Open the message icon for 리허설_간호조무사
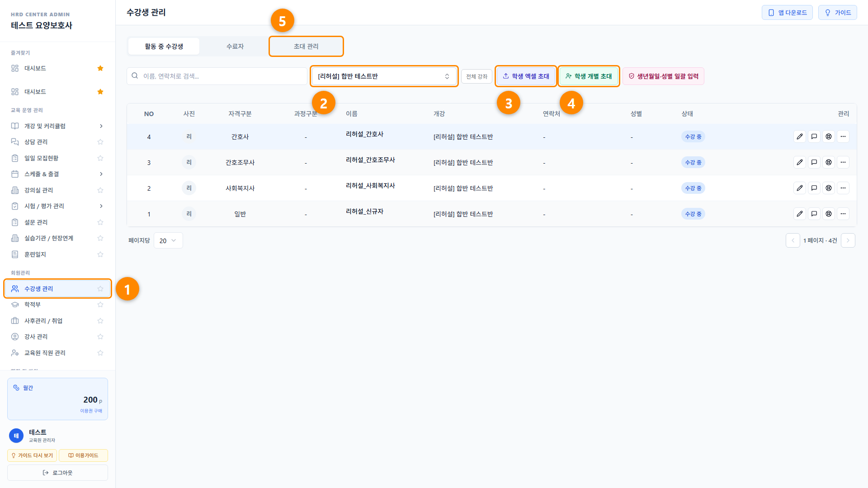 814,162
